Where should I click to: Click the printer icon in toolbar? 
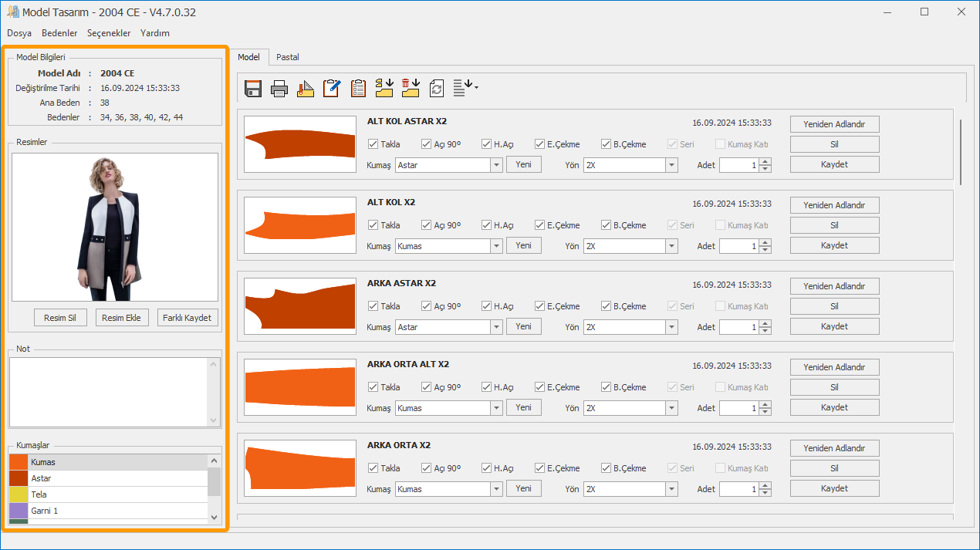click(x=279, y=89)
